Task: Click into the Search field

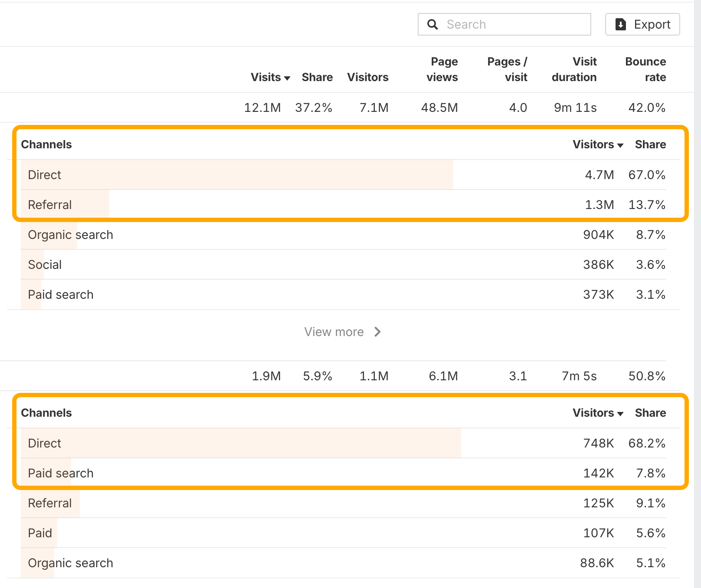Action: click(x=504, y=24)
